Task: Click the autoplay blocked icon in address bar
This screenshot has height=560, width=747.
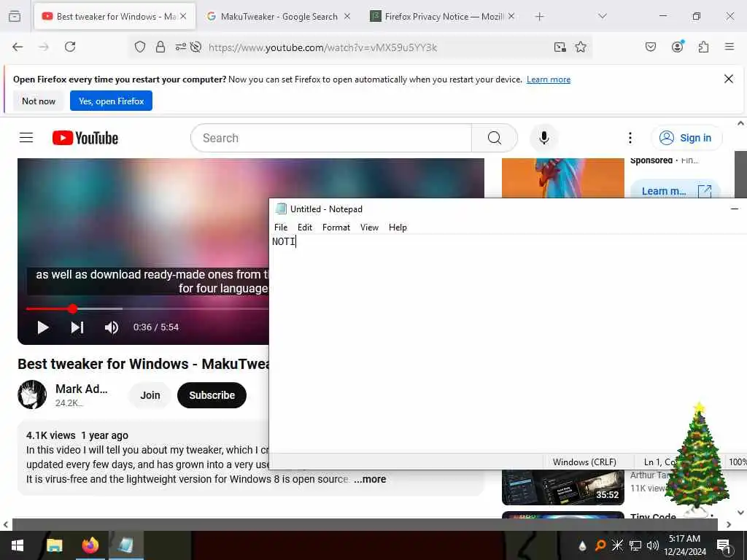Action: tap(196, 47)
